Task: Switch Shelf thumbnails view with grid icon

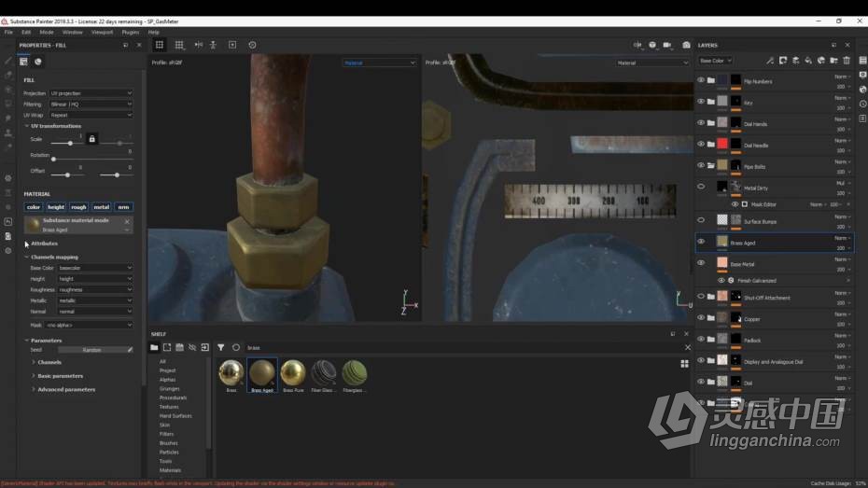Action: coord(685,364)
